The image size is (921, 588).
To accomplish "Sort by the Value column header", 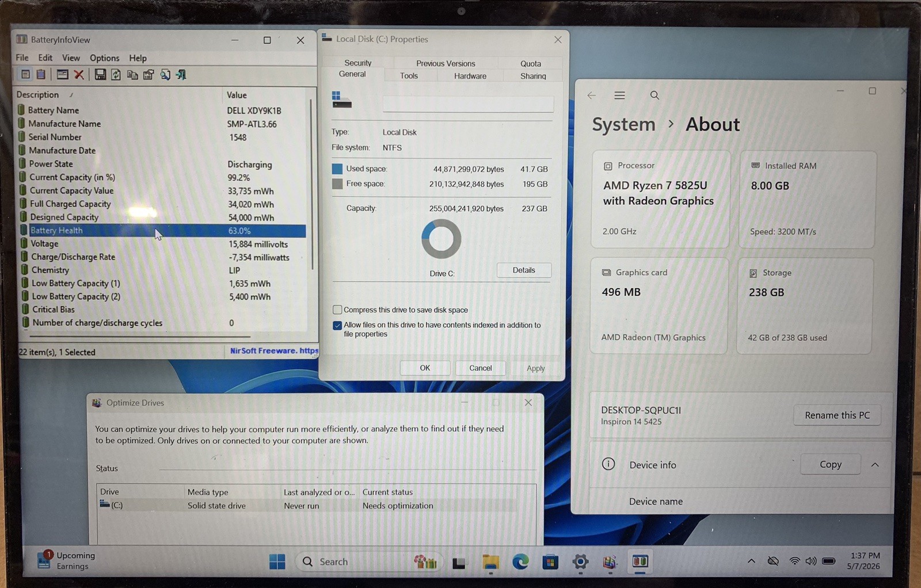I will 266,95.
